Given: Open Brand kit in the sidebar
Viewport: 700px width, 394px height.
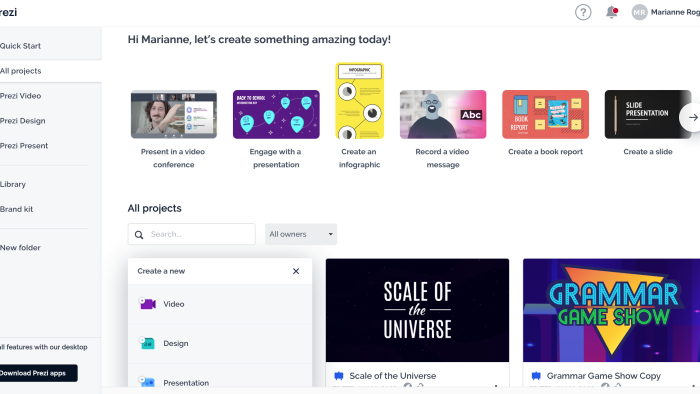Looking at the screenshot, I should click(x=17, y=209).
